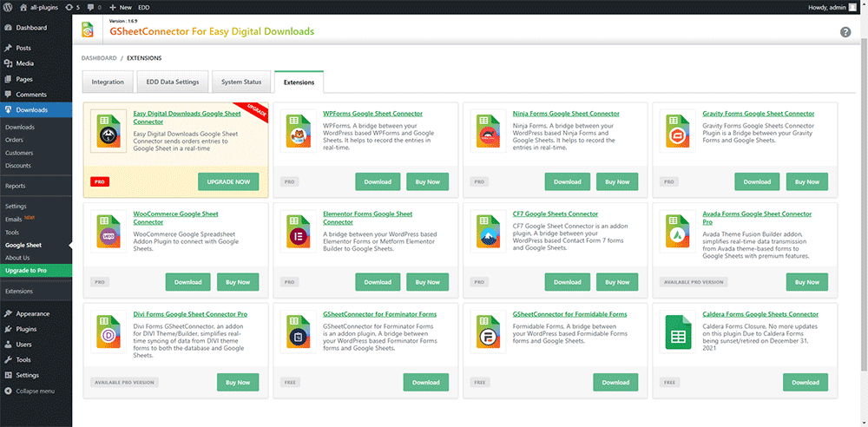Click the WordPress logo icon
This screenshot has width=868, height=427.
pyautogui.click(x=9, y=8)
